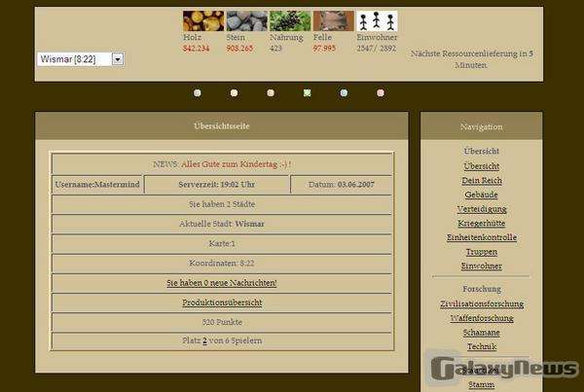Click the 'Nächste Ressourcenlieferung' notice

pos(471,59)
